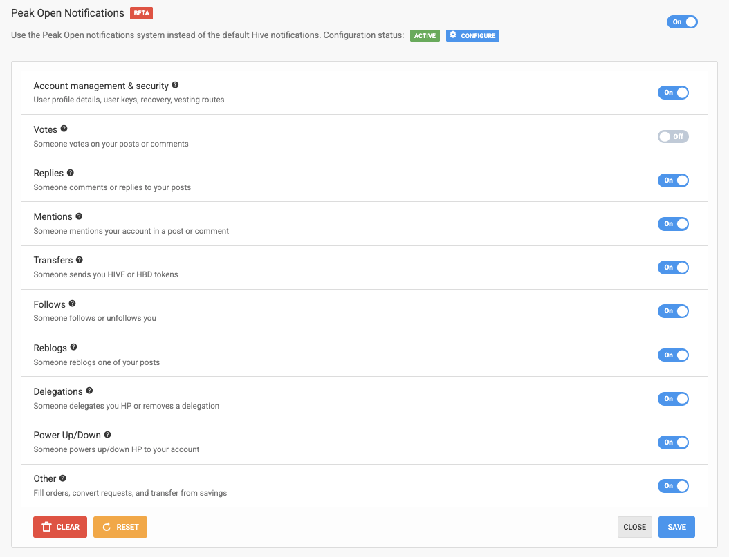Open Configure for Peak Open notifications

[x=472, y=35]
